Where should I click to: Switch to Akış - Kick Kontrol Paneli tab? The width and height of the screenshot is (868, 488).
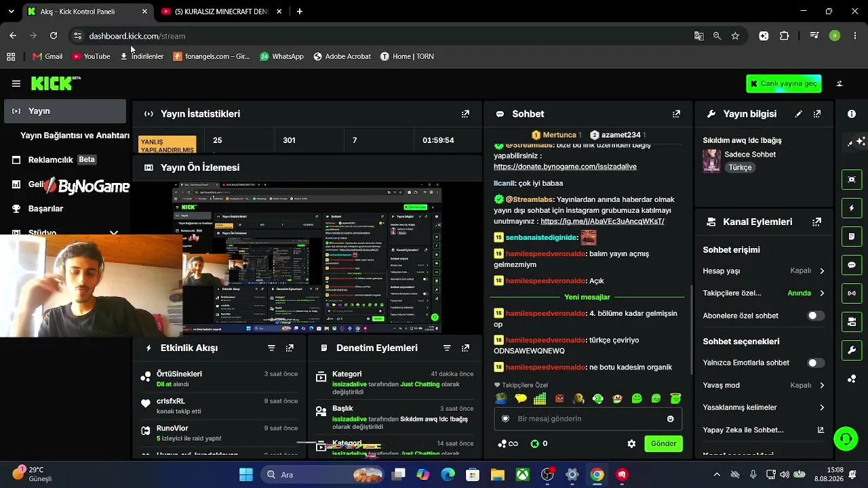87,12
